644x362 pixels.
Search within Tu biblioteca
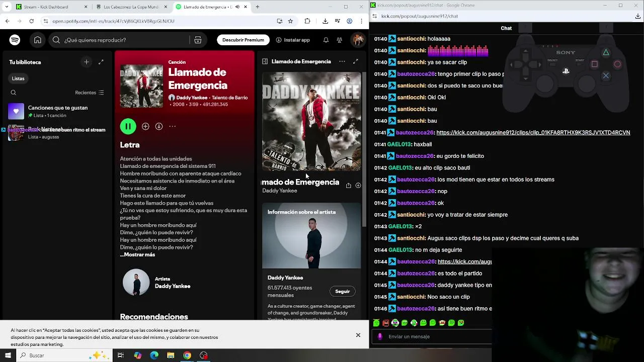[x=14, y=93]
